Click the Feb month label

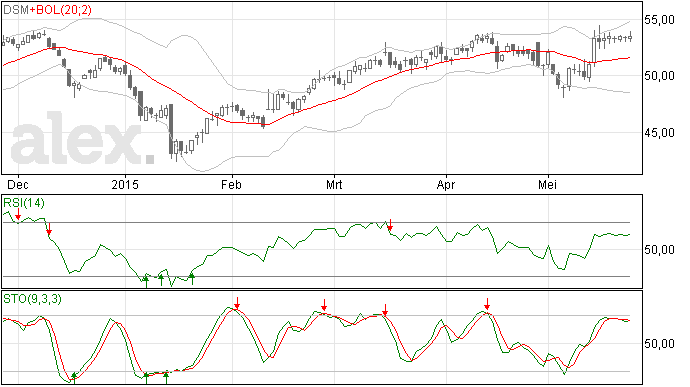231,184
